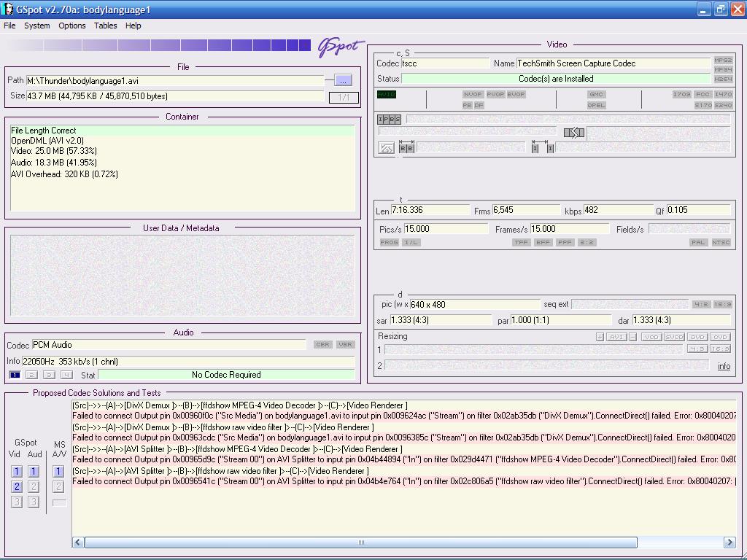Image resolution: width=747 pixels, height=560 pixels.
Task: Click the plus button in Resizing
Action: (x=600, y=337)
